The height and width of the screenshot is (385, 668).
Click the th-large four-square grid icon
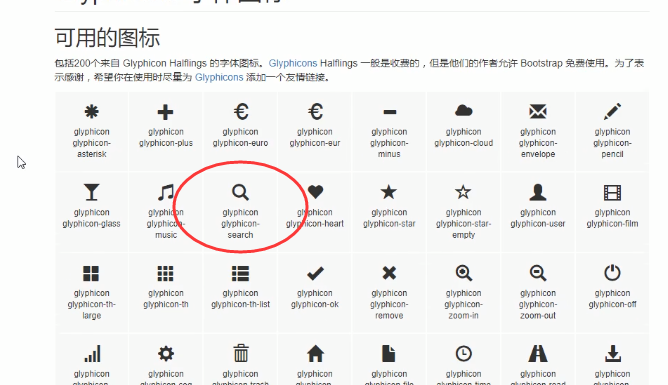[x=91, y=273]
